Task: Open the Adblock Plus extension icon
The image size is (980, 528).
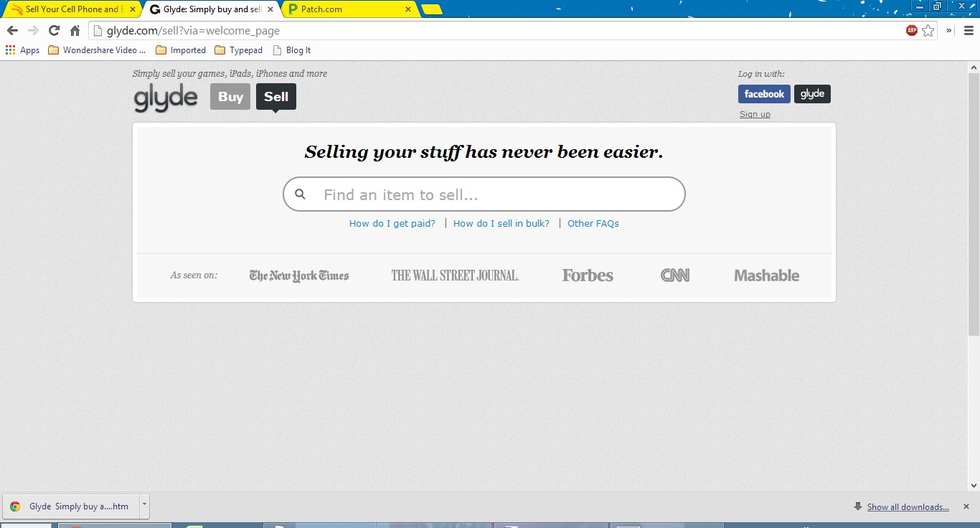Action: pos(912,30)
